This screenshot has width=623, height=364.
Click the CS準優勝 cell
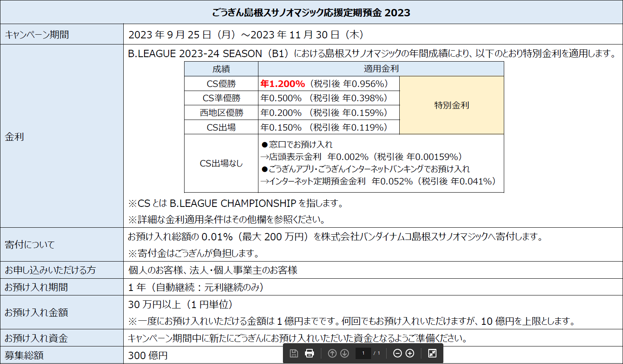221,98
